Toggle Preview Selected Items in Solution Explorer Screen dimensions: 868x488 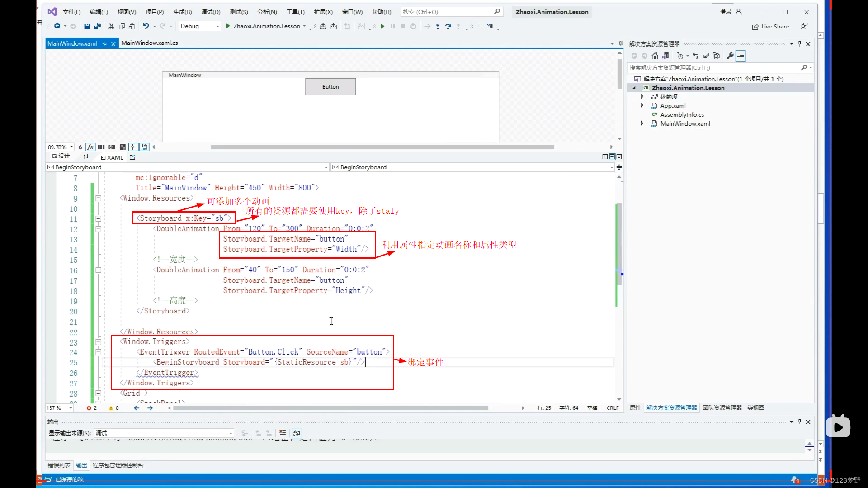tap(741, 56)
